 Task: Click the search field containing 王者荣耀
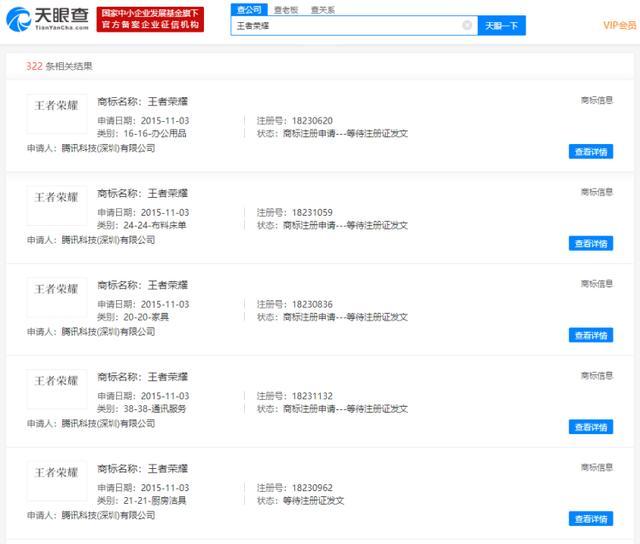[x=345, y=25]
